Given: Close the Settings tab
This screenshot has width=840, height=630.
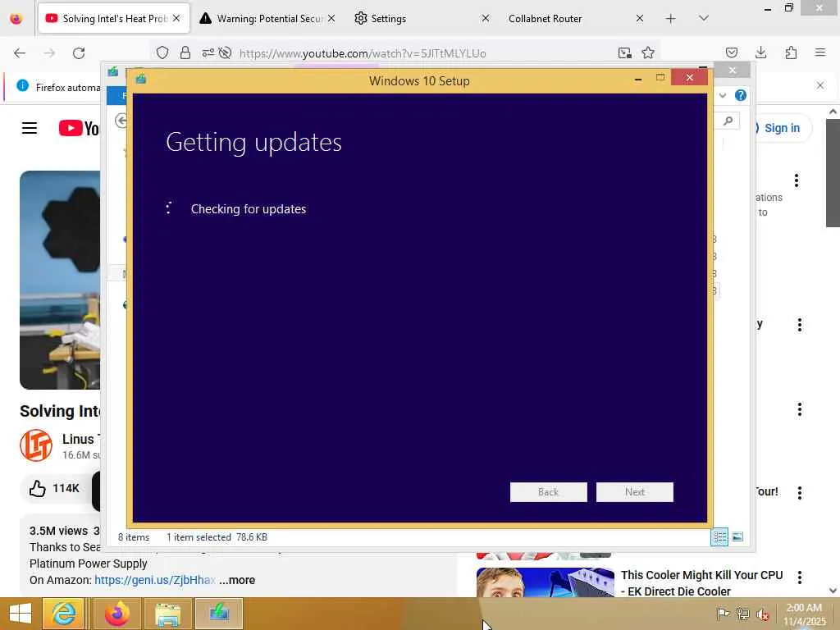Looking at the screenshot, I should [x=486, y=18].
